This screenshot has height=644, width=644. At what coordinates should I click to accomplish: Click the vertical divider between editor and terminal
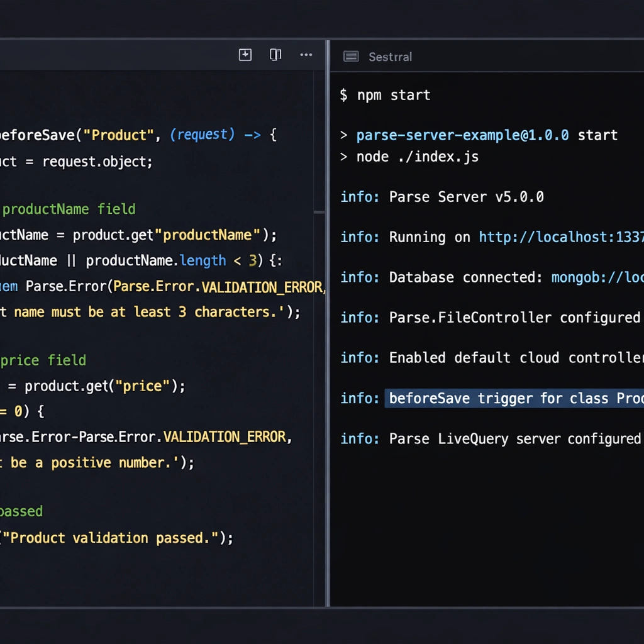pos(328,327)
